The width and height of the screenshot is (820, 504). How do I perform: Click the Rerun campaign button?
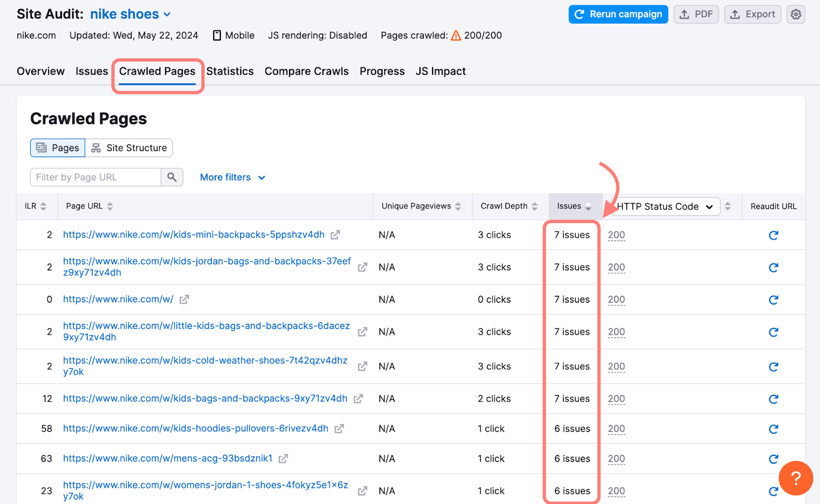coord(618,14)
